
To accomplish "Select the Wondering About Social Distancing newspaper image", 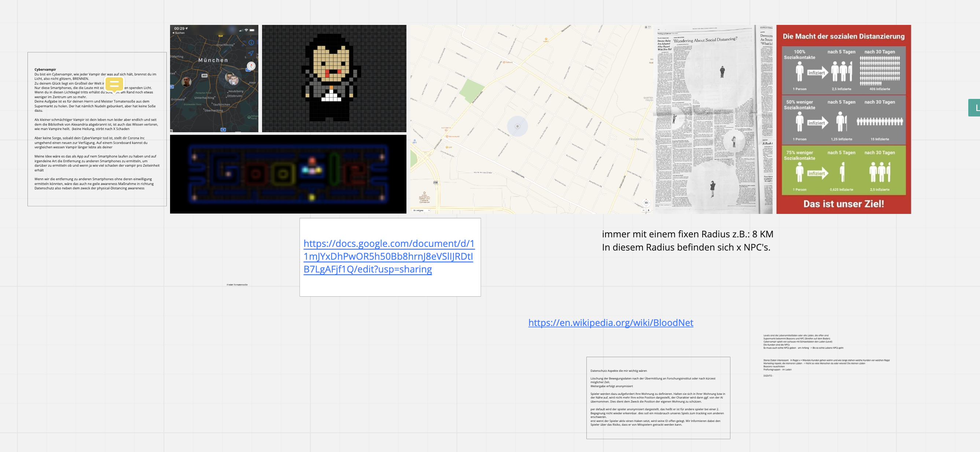I will click(712, 119).
